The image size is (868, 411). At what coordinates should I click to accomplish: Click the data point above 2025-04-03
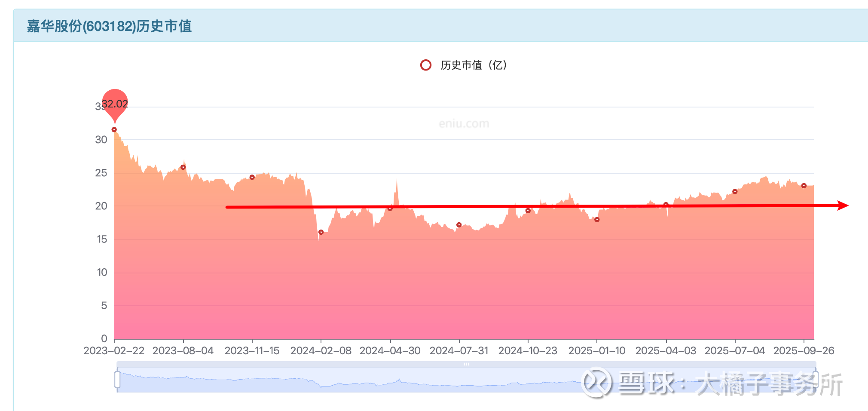coord(666,205)
